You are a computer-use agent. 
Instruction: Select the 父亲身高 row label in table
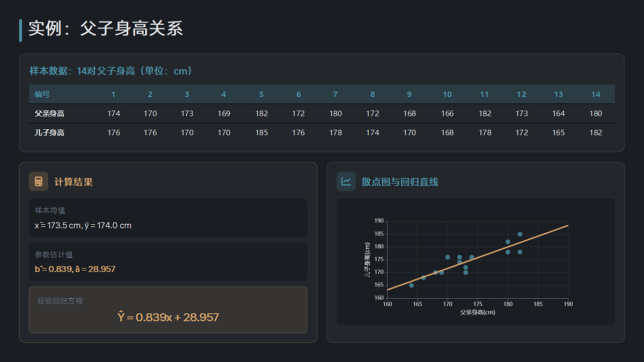click(49, 114)
